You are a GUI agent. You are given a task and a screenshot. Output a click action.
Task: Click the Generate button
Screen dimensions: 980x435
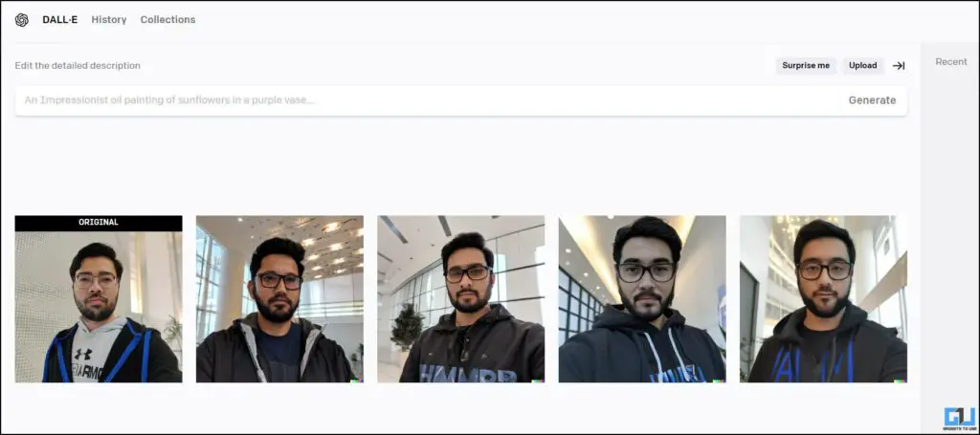(x=872, y=100)
